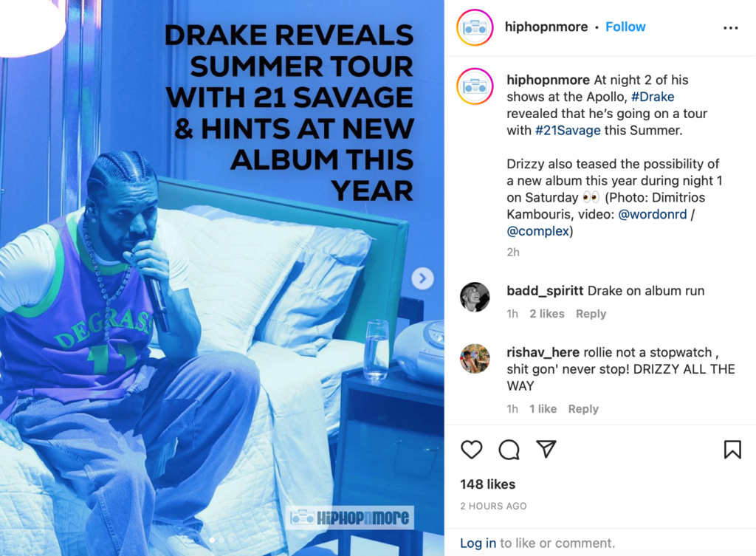
Task: Like the post with heart icon
Action: coord(471,450)
